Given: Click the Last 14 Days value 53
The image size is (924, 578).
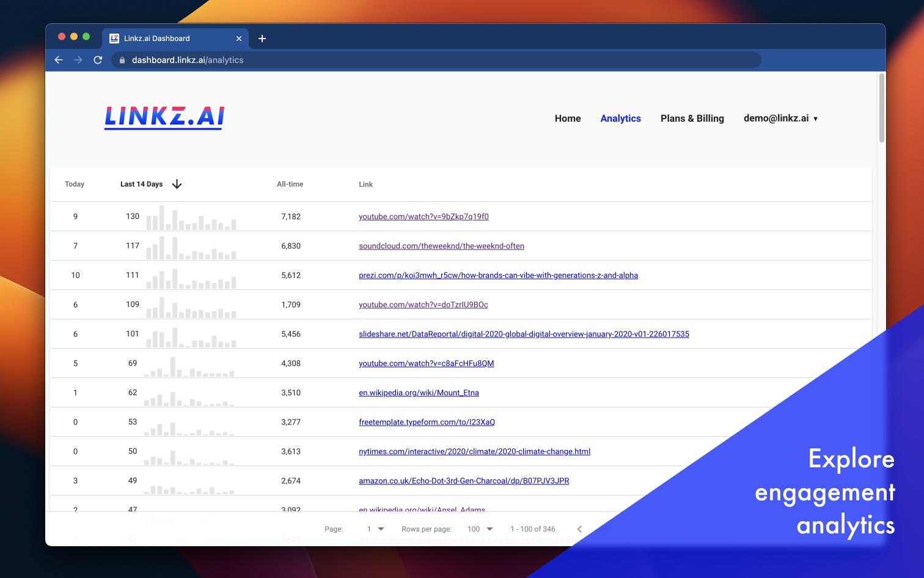Looking at the screenshot, I should (133, 422).
